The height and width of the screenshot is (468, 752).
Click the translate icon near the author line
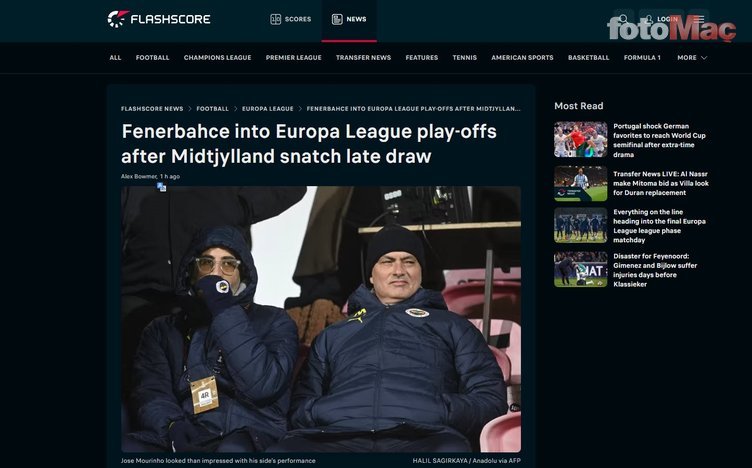point(162,187)
